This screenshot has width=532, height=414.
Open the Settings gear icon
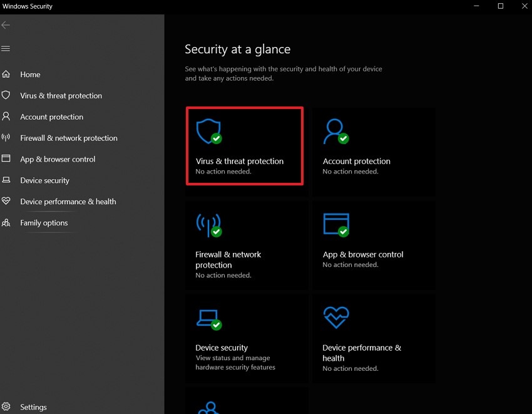6,406
